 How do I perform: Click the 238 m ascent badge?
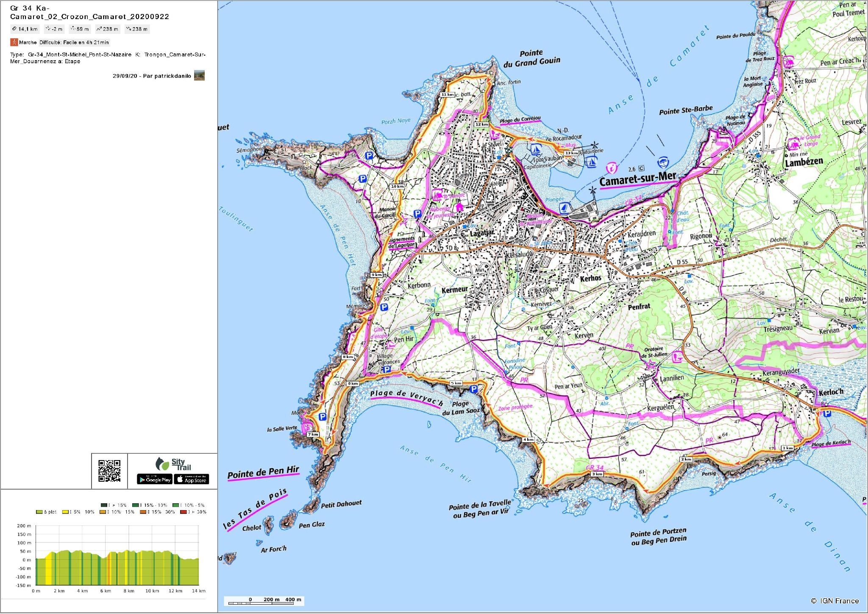[108, 29]
